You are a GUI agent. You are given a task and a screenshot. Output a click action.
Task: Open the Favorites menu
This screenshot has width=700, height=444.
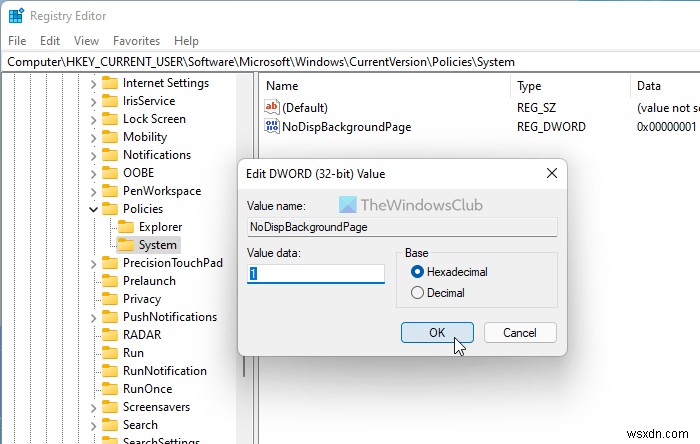(x=136, y=41)
